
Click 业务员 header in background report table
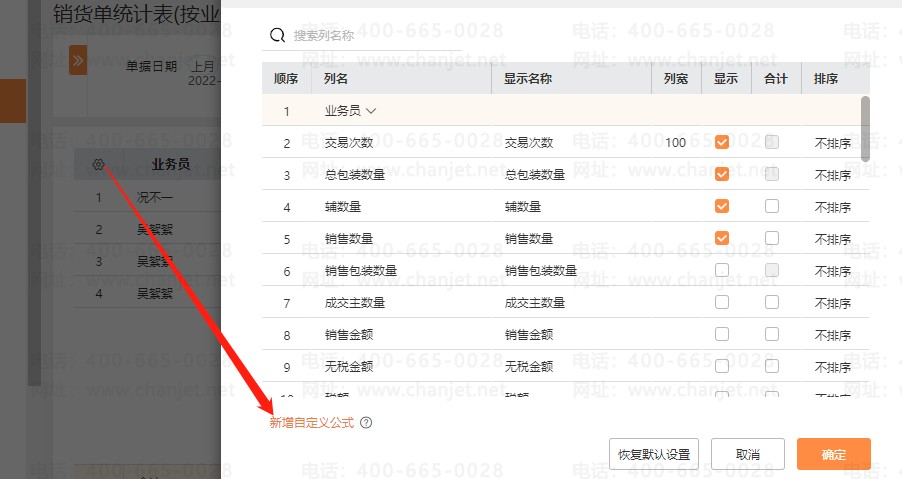[171, 164]
